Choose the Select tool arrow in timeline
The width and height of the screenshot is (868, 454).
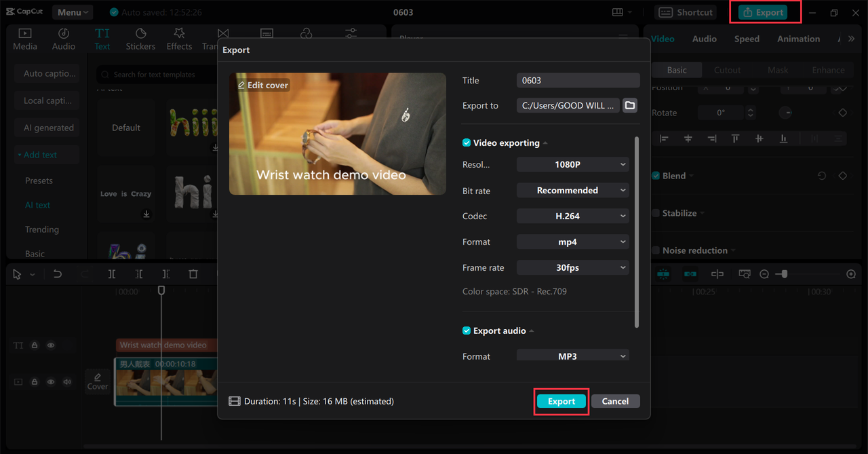[17, 274]
